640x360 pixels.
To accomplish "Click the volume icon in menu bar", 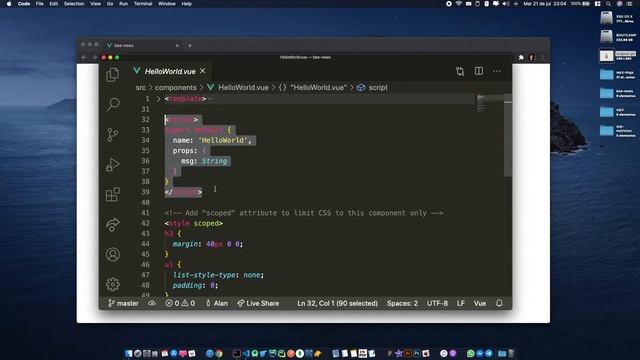I will [x=506, y=4].
